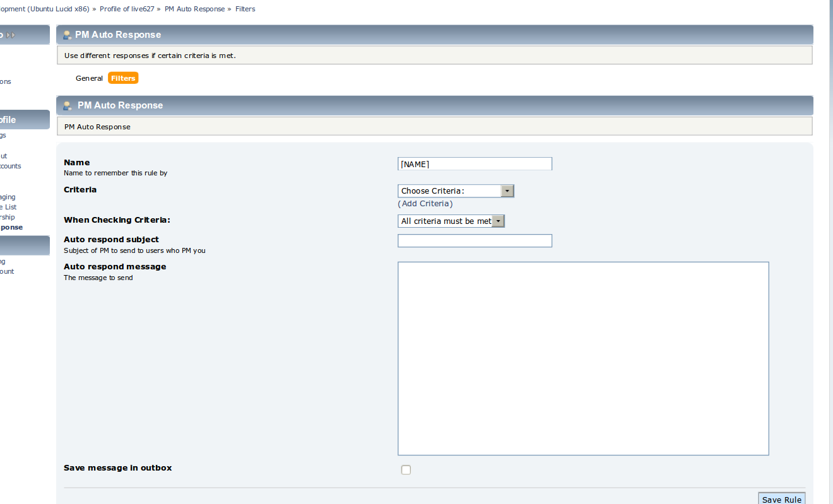The height and width of the screenshot is (504, 833).
Task: Click into the Auto respond subject field
Action: coord(475,241)
